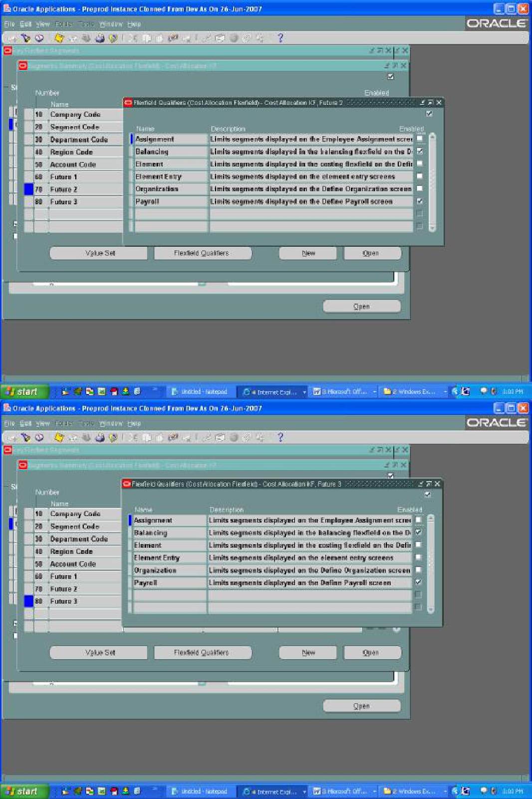Expand Windows Explorer group arrow on top taskbar

[x=445, y=392]
